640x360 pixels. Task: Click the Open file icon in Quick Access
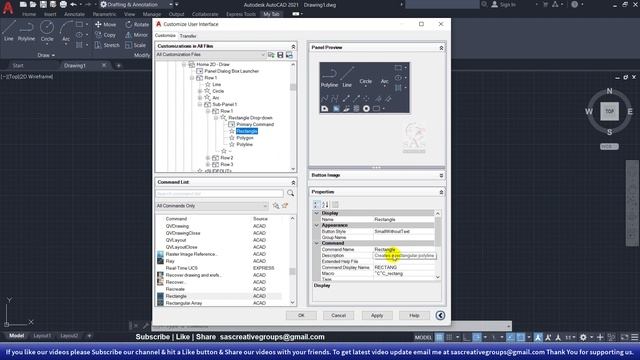coord(33,4)
